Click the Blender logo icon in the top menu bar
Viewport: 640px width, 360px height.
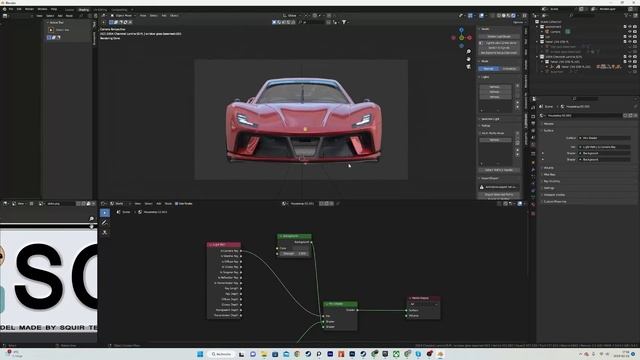tap(4, 9)
